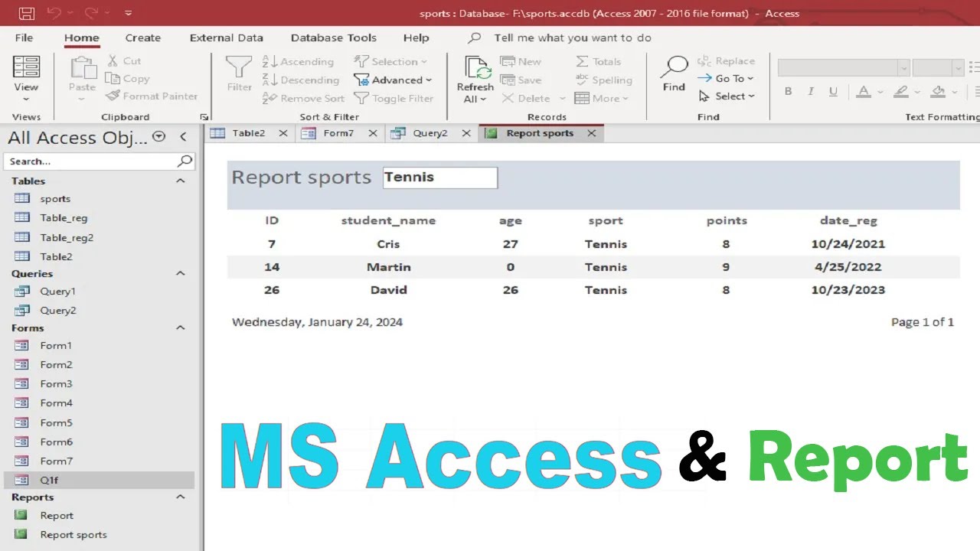Sort records Ascending
Screen dimensions: 980x551
click(x=299, y=61)
